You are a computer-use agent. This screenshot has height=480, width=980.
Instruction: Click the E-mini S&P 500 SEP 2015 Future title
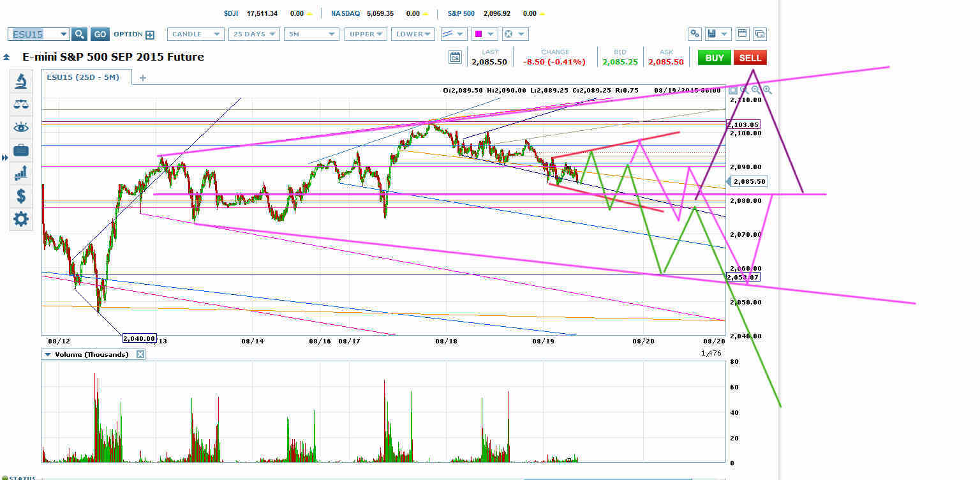[x=113, y=57]
